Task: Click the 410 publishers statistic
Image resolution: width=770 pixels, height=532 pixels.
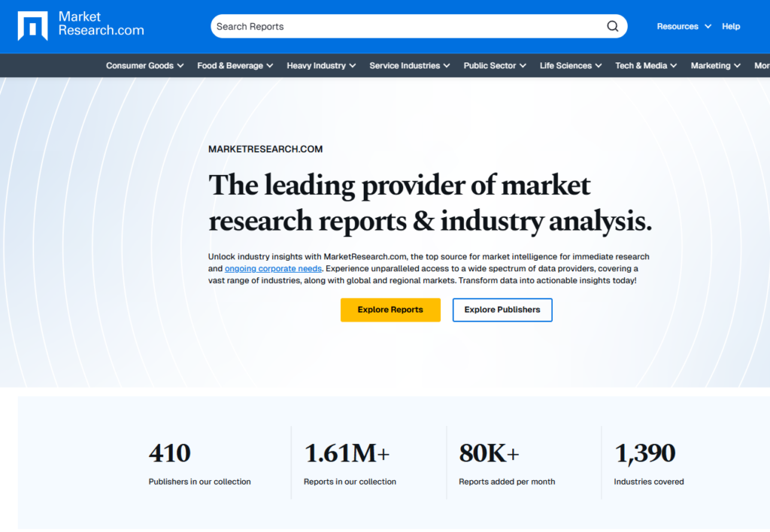Action: click(x=170, y=453)
